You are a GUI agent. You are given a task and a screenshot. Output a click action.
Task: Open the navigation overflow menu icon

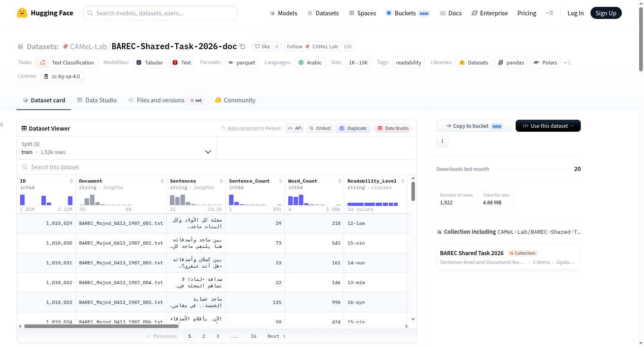(x=549, y=13)
